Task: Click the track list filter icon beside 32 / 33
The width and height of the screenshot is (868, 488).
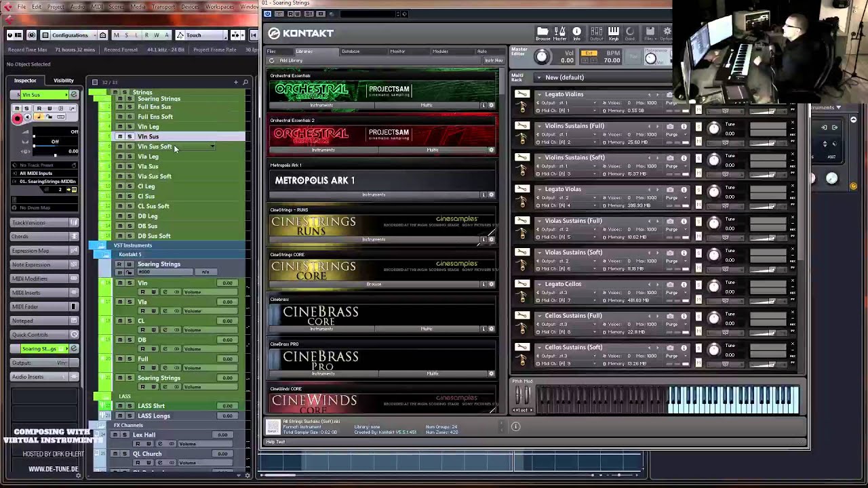Action: coord(95,82)
